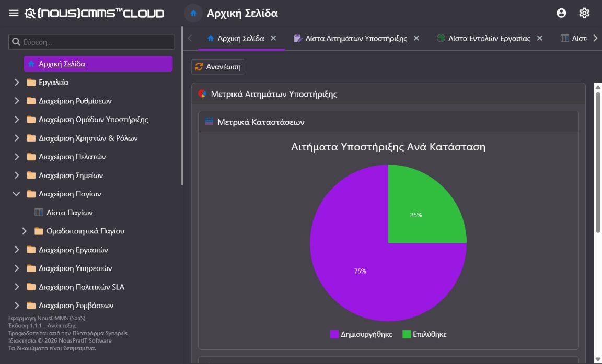Expand the Διαχείριση Πελατών node

point(17,157)
